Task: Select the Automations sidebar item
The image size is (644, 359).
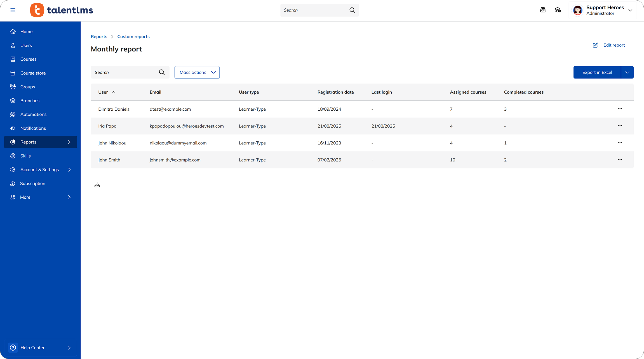Action: point(33,114)
